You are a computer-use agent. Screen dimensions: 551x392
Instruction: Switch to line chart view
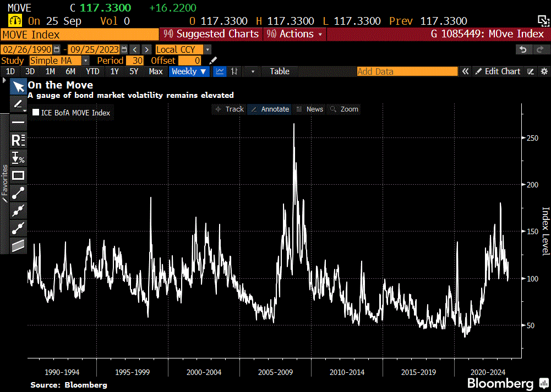220,71
